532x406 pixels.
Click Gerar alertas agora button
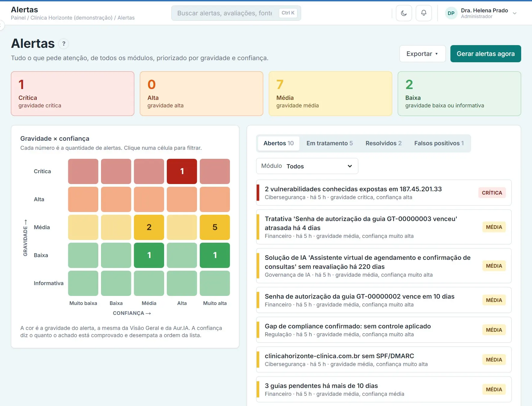[x=485, y=54]
